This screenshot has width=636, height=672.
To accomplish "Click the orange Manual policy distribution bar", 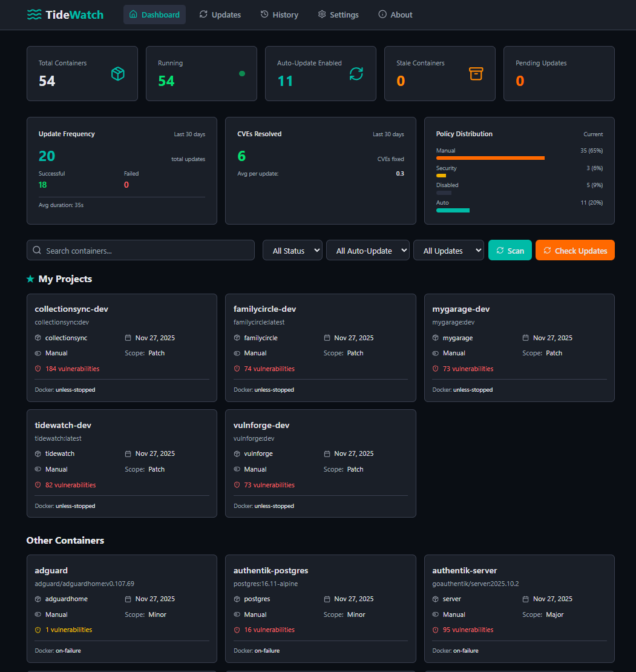I will click(x=490, y=158).
